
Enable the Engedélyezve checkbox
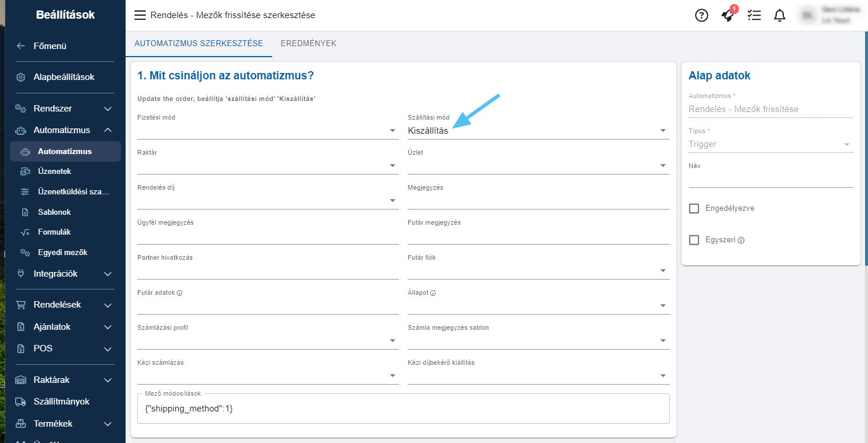(x=694, y=208)
